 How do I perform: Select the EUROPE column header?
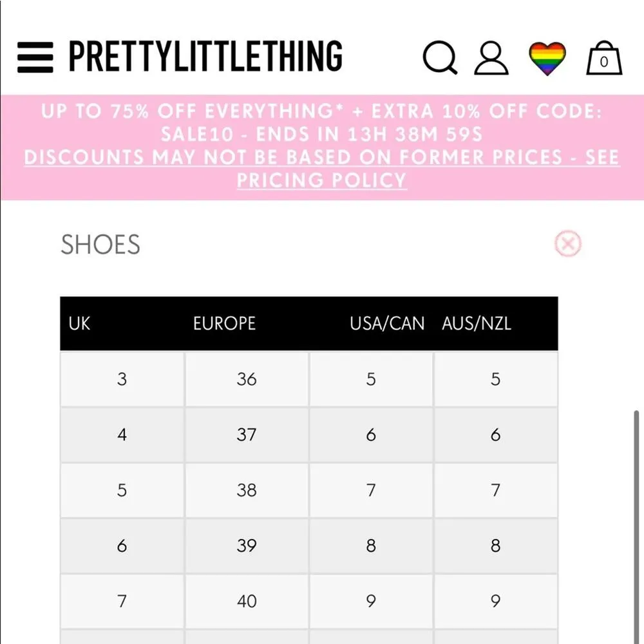[x=224, y=324]
